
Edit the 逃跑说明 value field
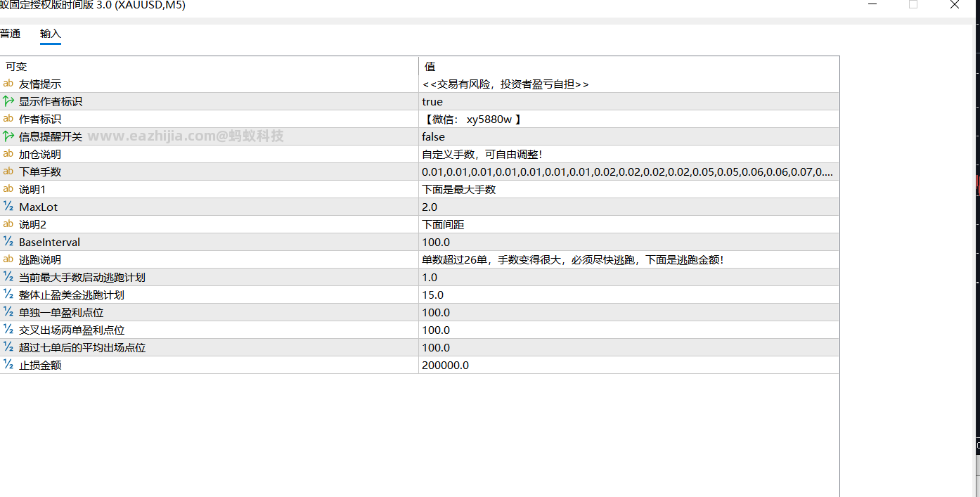coord(628,259)
